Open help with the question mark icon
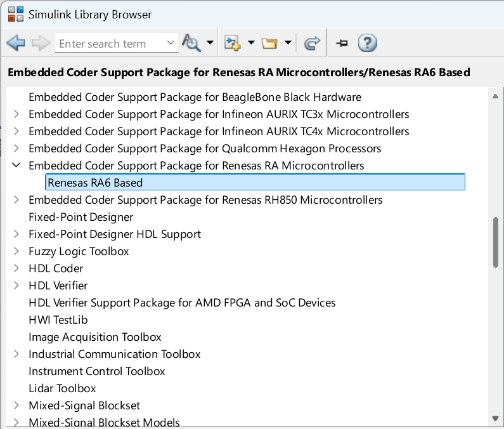This screenshot has width=504, height=429. pos(368,43)
